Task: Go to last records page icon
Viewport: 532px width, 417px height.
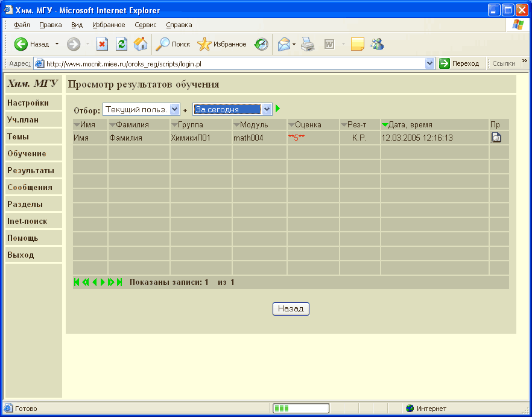Action: (x=119, y=282)
